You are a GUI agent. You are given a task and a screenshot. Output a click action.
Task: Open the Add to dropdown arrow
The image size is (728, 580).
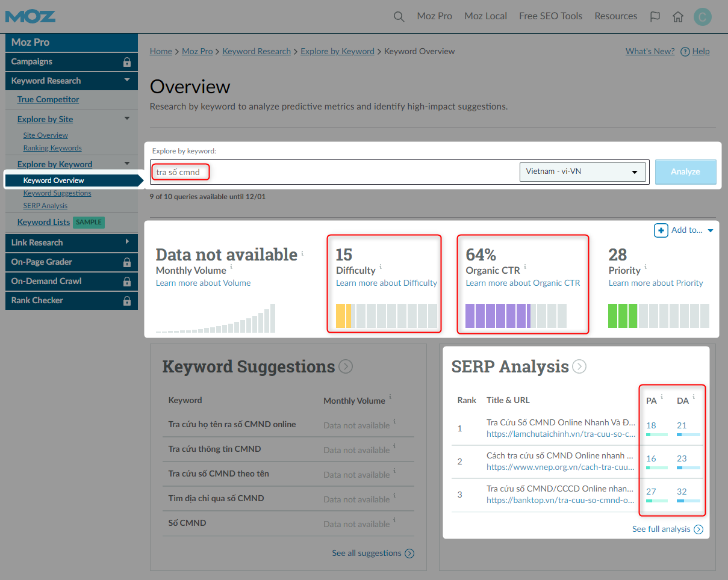tap(711, 230)
